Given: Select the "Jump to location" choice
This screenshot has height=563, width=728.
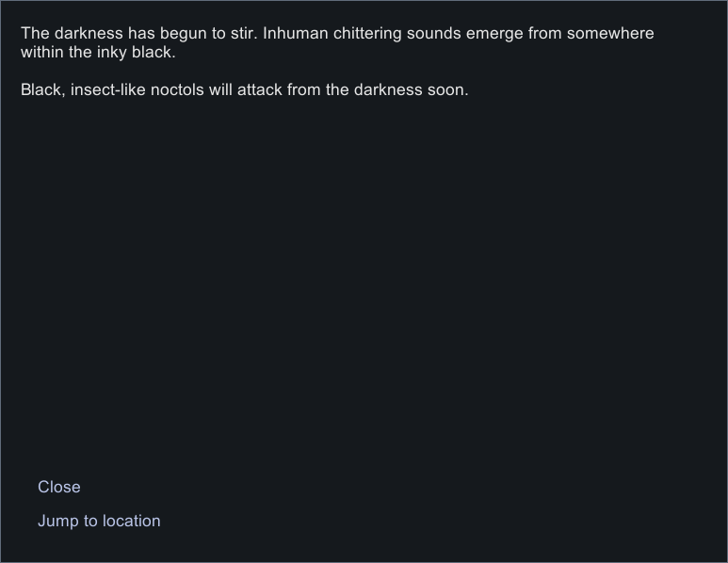Looking at the screenshot, I should tap(99, 521).
